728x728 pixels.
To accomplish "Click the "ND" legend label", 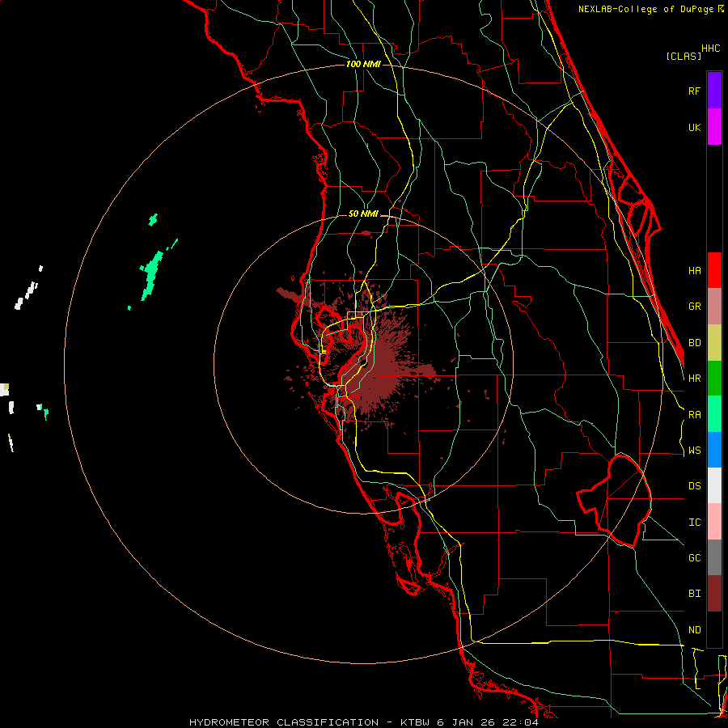I will tap(694, 630).
